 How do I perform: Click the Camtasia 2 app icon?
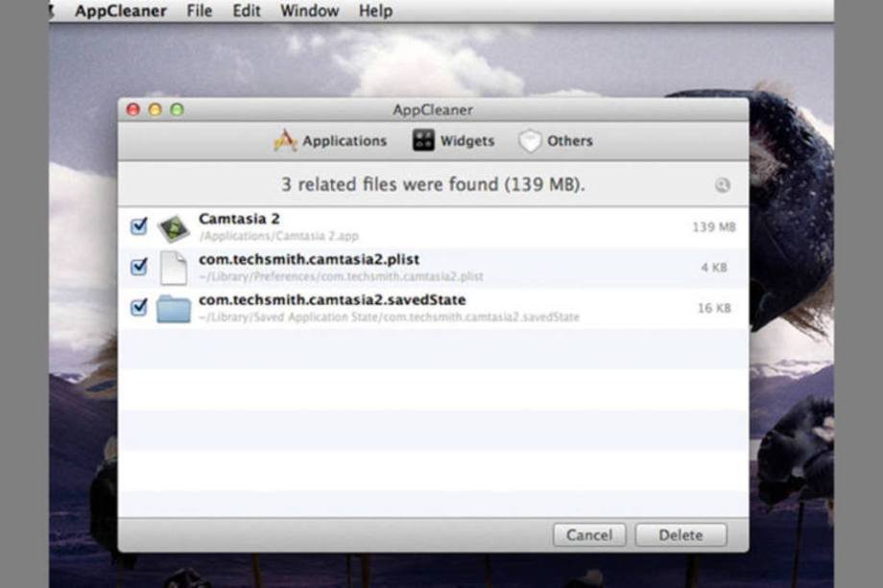click(x=174, y=227)
